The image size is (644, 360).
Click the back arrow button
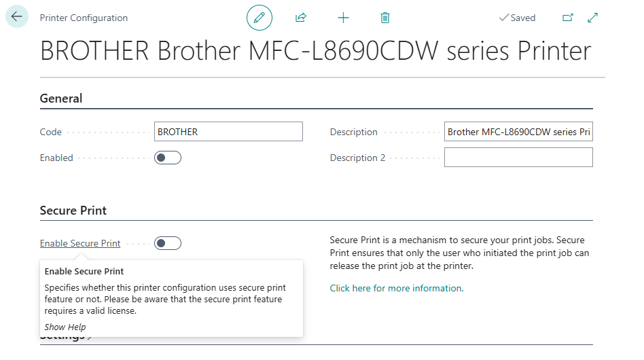[17, 17]
